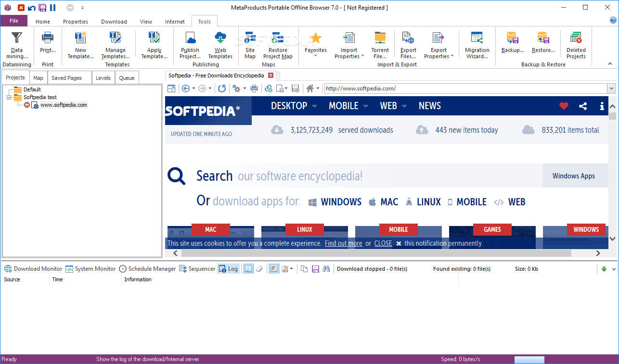Click the add link icon in browser toolbar

(x=269, y=88)
